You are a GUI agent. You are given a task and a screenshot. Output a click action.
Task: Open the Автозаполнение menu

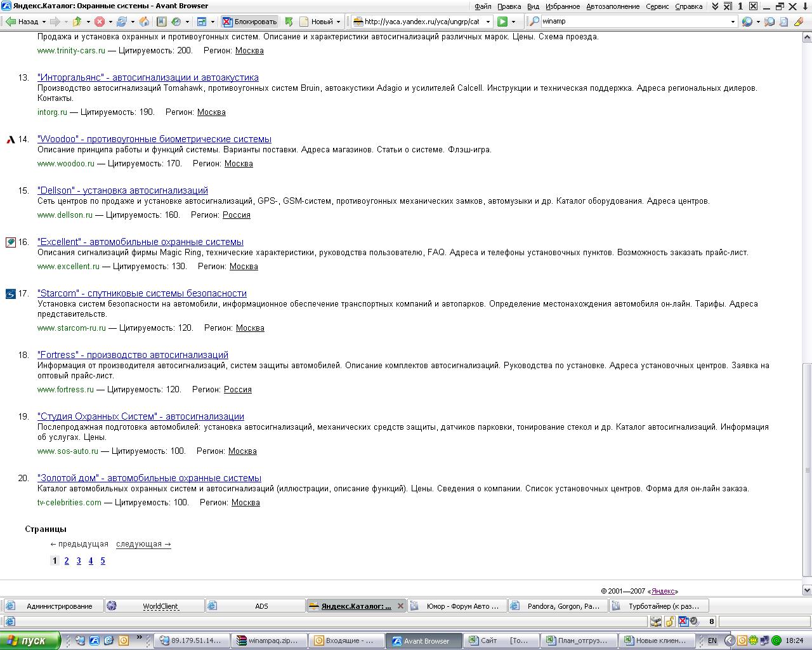point(613,6)
